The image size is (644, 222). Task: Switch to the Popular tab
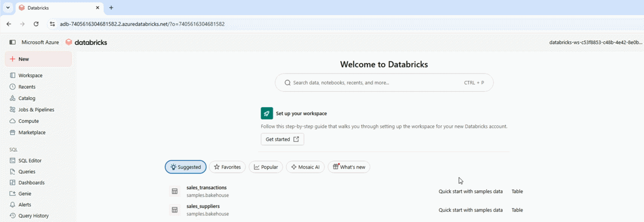(x=266, y=167)
